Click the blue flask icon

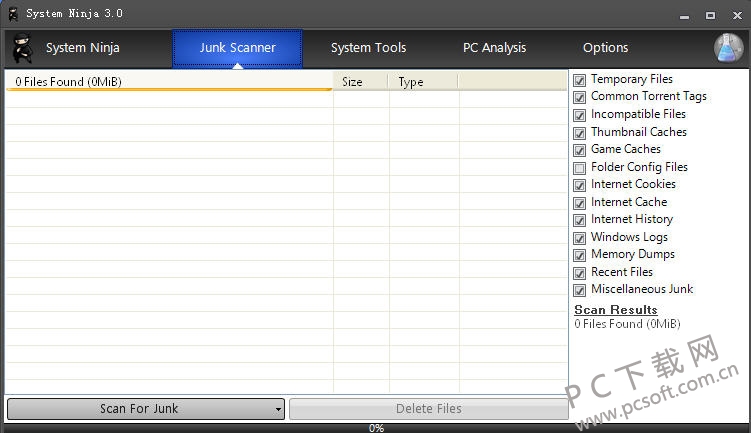click(728, 48)
